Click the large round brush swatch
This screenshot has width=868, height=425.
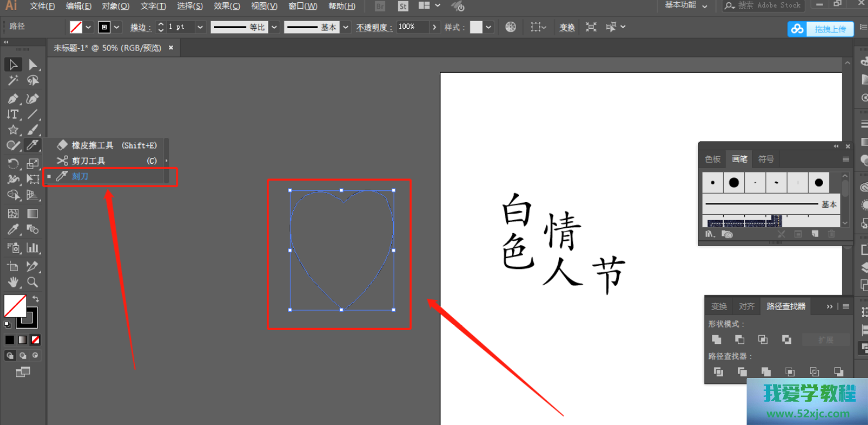point(734,183)
